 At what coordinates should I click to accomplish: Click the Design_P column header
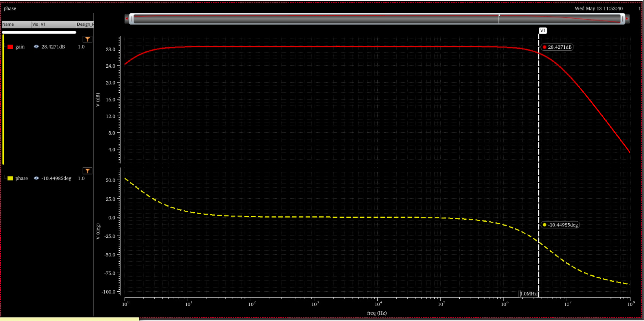tap(85, 24)
